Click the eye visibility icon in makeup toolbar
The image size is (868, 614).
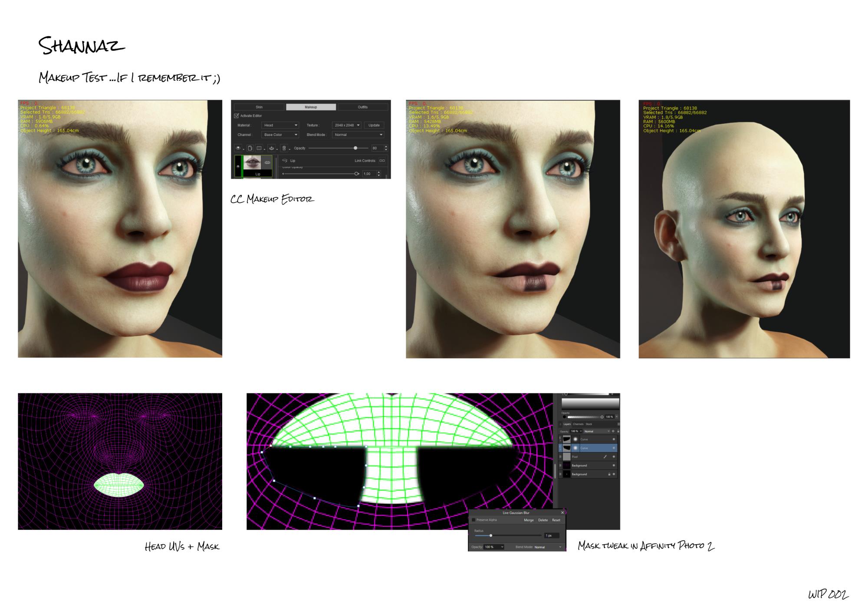click(x=238, y=148)
